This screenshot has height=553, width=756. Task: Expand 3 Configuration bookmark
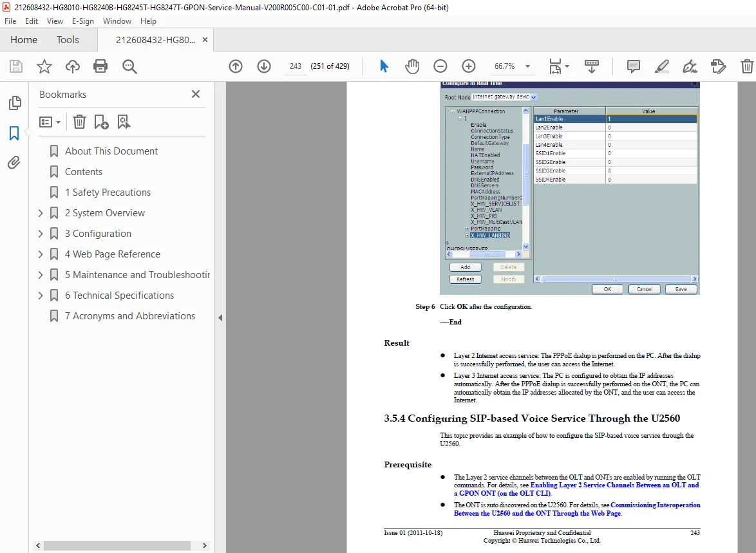[41, 234]
